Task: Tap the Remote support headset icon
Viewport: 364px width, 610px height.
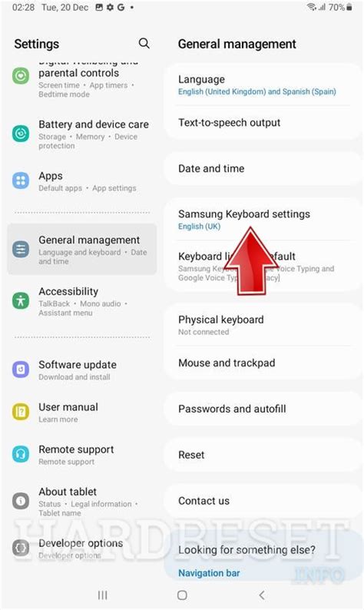Action: (x=21, y=454)
